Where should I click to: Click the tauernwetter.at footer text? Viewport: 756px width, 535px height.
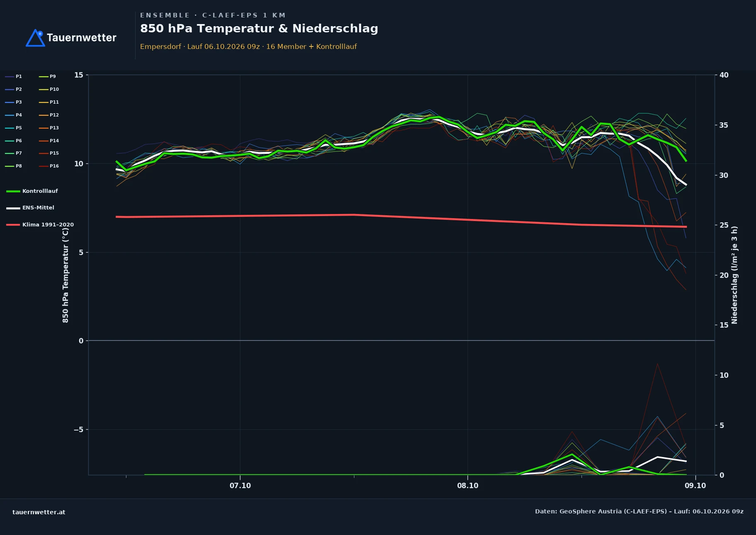(x=39, y=512)
